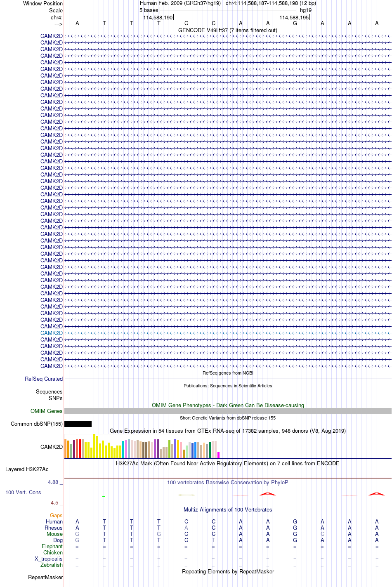Viewport: 392px width, 587px height.
Task: Click the dark green bar in GTEx chart
Action: coord(210,450)
